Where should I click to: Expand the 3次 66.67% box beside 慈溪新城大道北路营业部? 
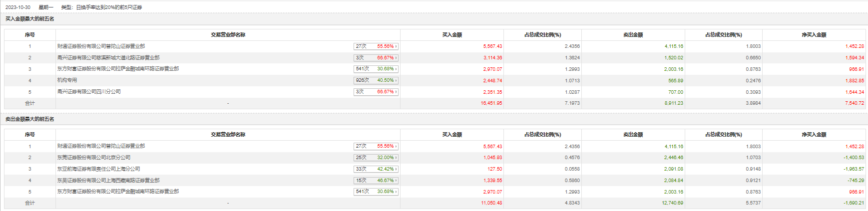376,58
